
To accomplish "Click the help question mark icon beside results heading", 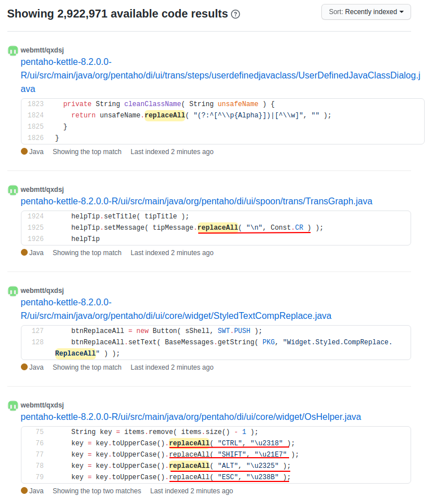I will coord(235,14).
